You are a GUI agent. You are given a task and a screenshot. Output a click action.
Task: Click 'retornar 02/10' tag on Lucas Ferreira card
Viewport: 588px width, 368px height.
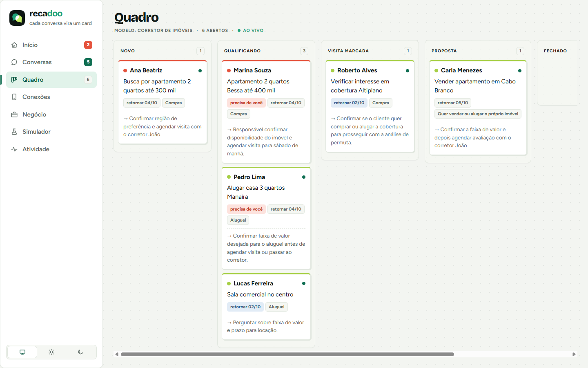pos(245,307)
